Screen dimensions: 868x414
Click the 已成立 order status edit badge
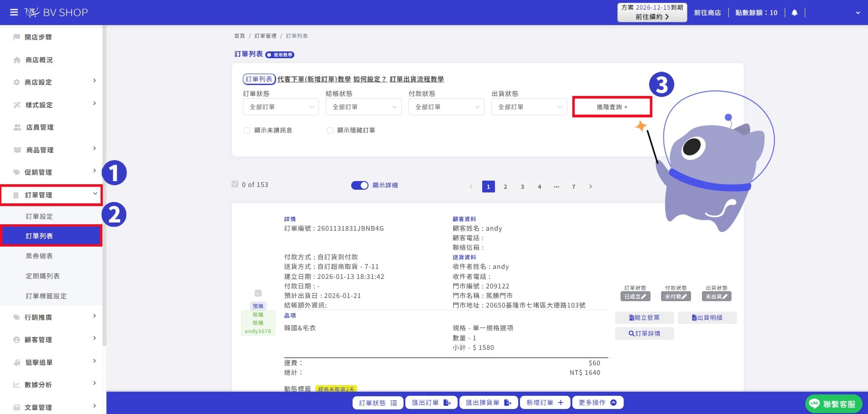point(635,296)
